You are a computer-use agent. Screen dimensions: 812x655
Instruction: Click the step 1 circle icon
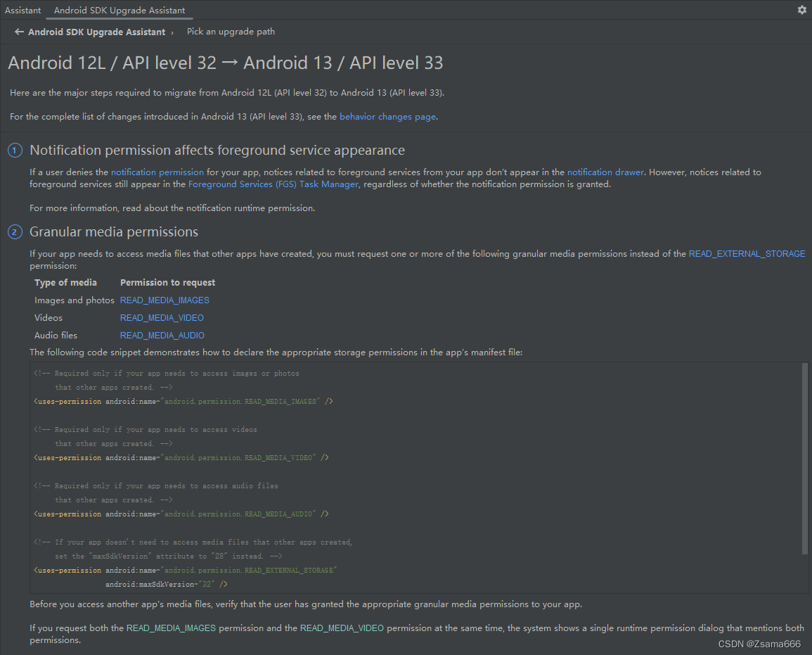14,150
